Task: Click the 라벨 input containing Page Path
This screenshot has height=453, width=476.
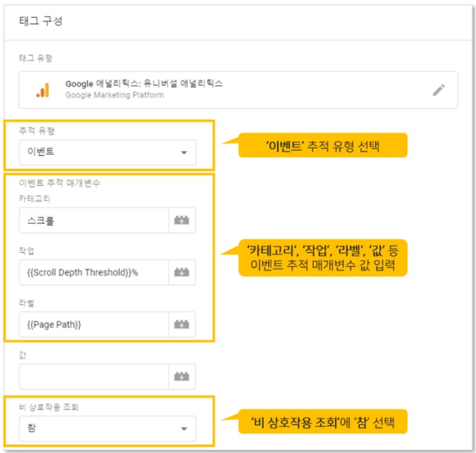Action: [94, 325]
